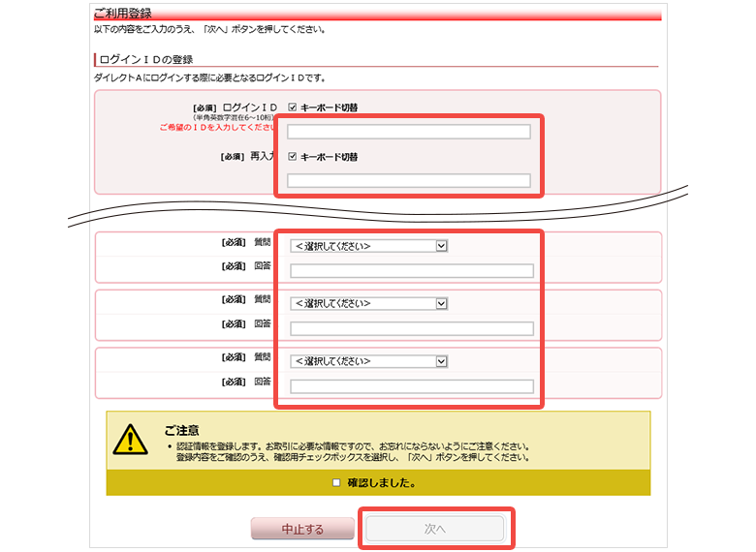Click the red ご希望のＩＤを入力してください hint
Image resolution: width=756 pixels, height=552 pixels.
217,127
